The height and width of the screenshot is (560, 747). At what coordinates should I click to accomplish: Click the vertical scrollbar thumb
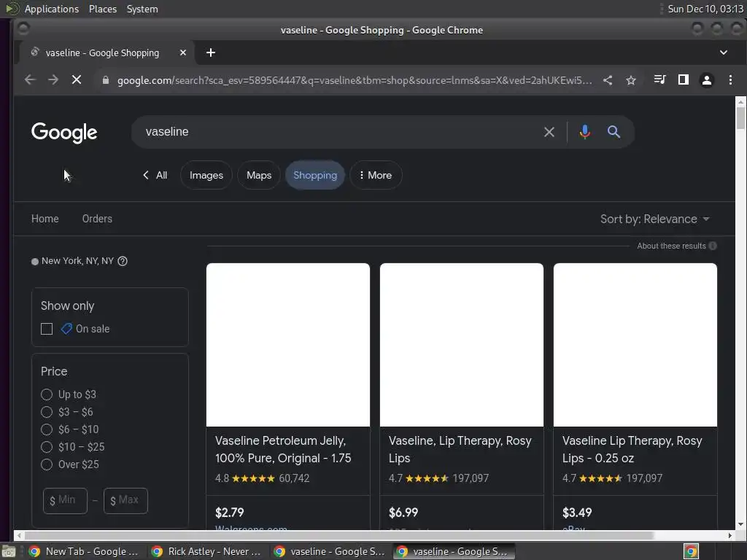(x=740, y=117)
